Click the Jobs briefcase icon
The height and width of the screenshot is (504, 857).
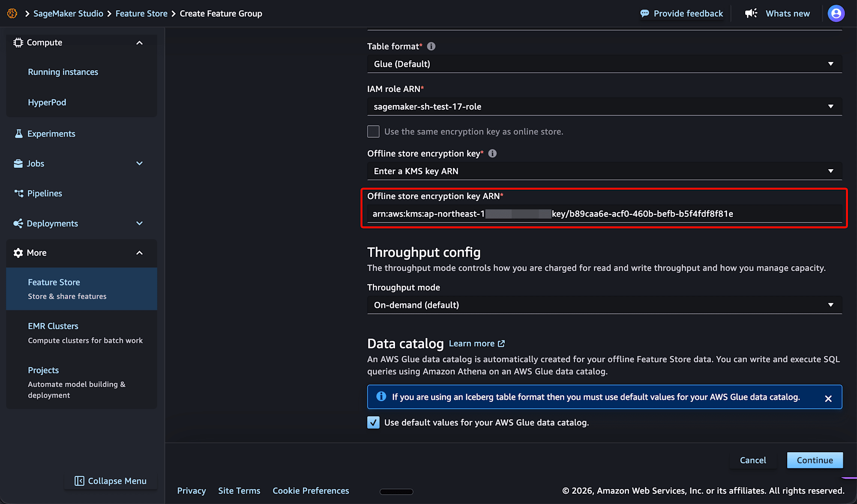18,164
